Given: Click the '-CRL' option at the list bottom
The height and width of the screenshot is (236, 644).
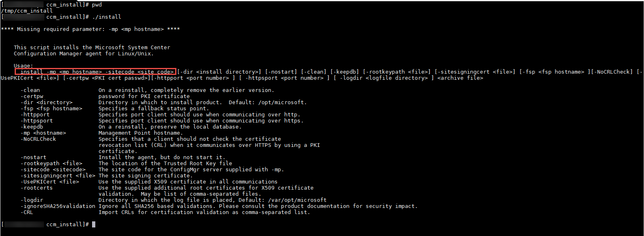Looking at the screenshot, I should click(27, 212).
